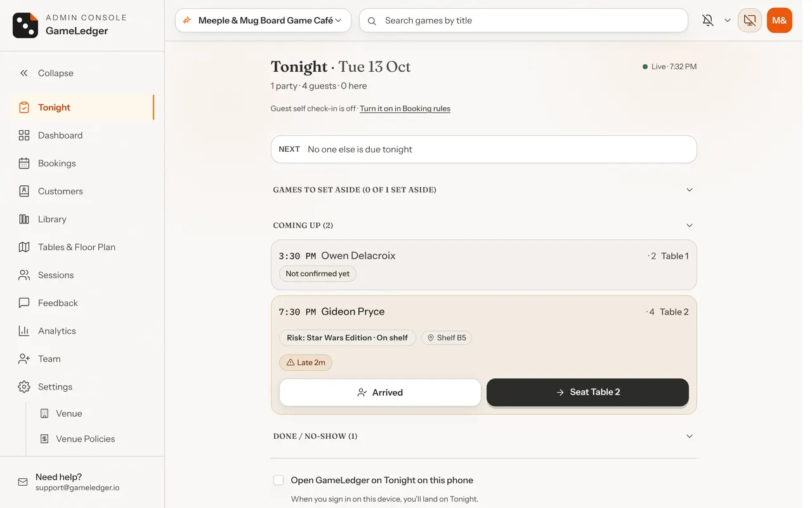Click the Venue Policies dollar icon
This screenshot has height=508, width=812.
pyautogui.click(x=44, y=439)
